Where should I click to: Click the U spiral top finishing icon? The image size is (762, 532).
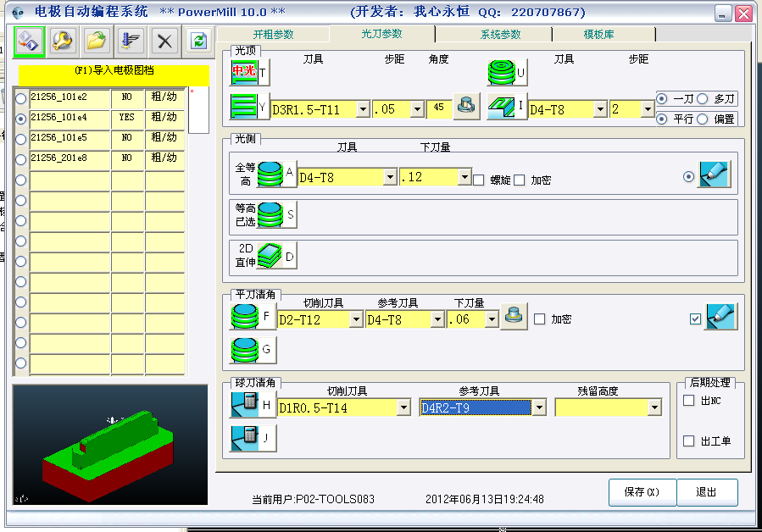tap(508, 72)
